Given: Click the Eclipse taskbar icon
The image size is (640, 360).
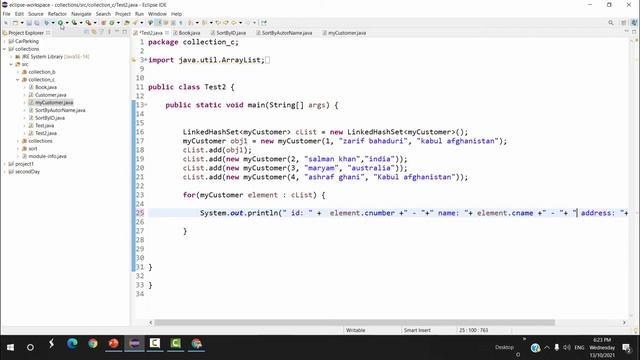Looking at the screenshot, I should [134, 344].
